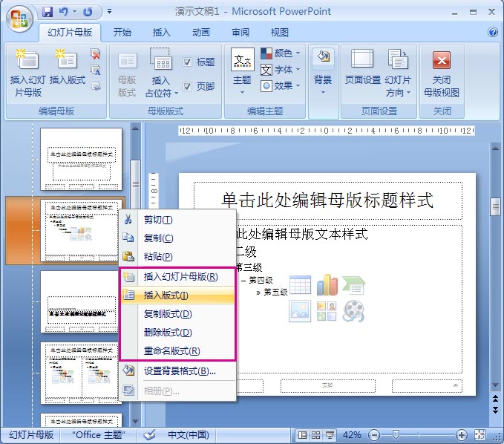The width and height of the screenshot is (504, 444).
Task: Choose 删除版式(D) in context menu
Action: point(177,332)
